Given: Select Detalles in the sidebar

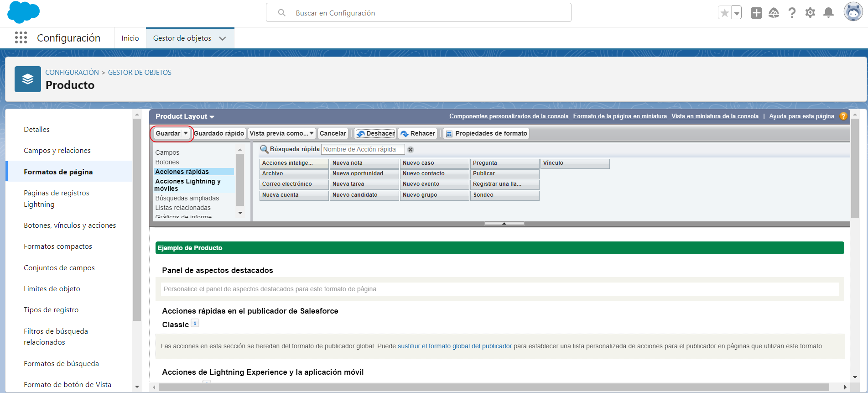Looking at the screenshot, I should coord(37,130).
